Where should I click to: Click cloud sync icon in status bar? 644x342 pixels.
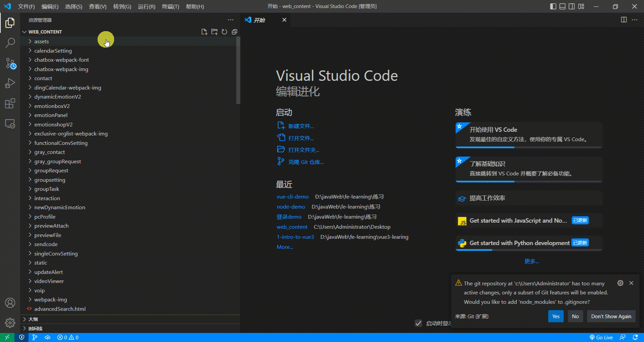[48, 337]
